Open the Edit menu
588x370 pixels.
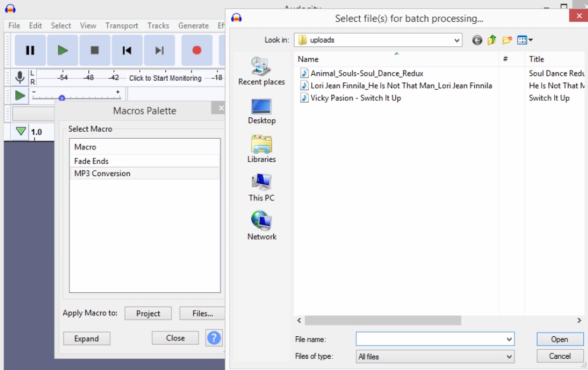(x=36, y=25)
